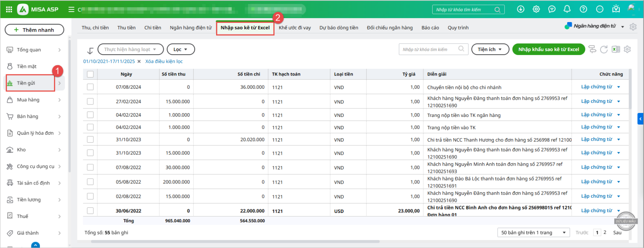Click the help question mark icon
Image resolution: width=644 pixels, height=248 pixels.
[583, 9]
